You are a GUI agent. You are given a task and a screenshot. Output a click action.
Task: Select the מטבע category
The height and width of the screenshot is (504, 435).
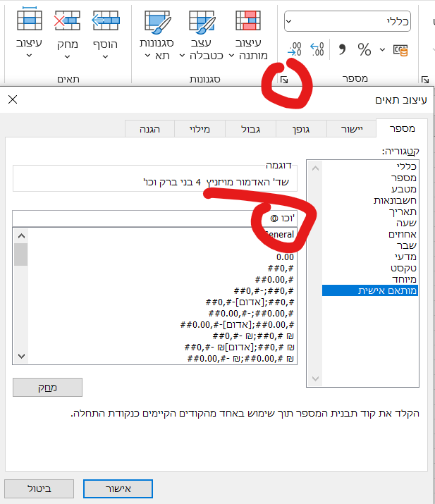[x=370, y=189]
